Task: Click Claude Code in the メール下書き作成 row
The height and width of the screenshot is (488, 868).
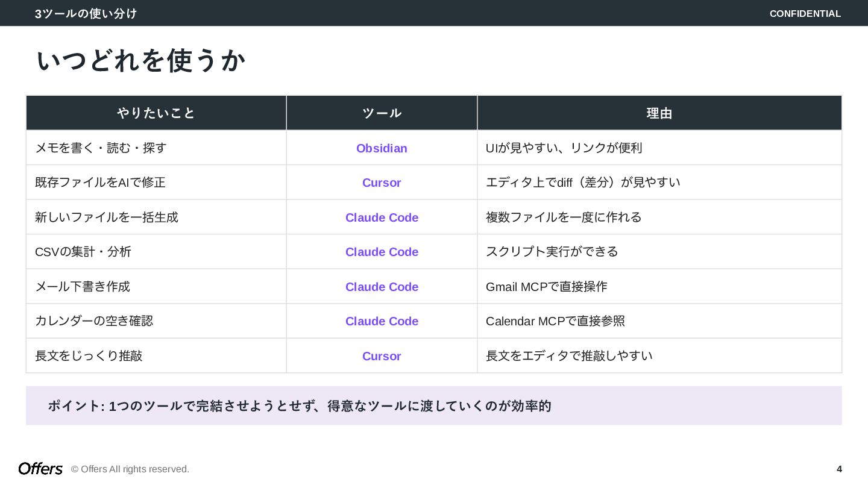Action: point(382,287)
